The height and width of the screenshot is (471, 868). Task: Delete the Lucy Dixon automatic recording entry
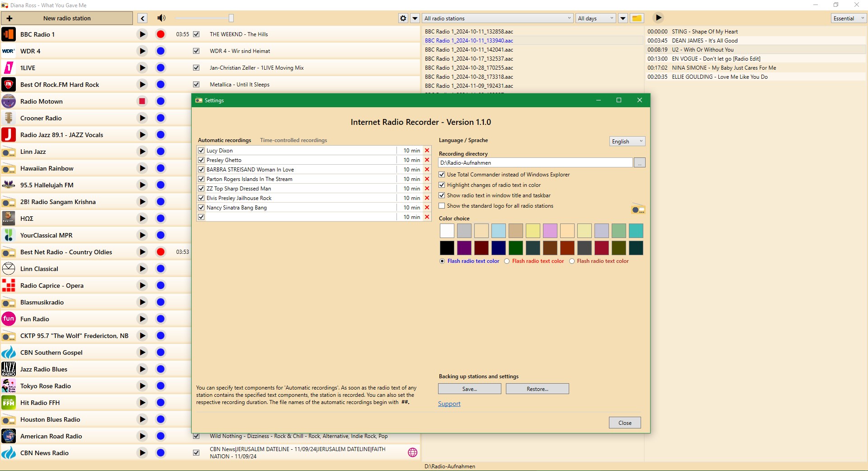[x=427, y=151]
